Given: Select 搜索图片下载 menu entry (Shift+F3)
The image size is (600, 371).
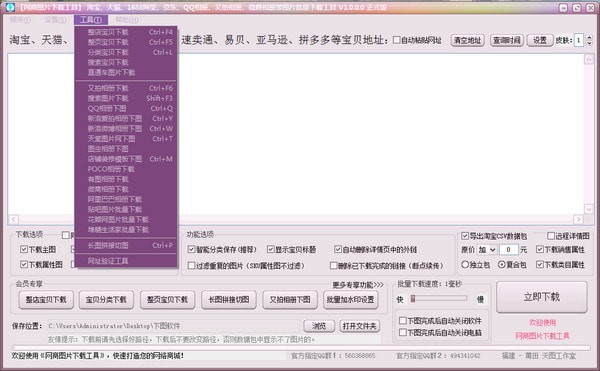Looking at the screenshot, I should [126, 98].
